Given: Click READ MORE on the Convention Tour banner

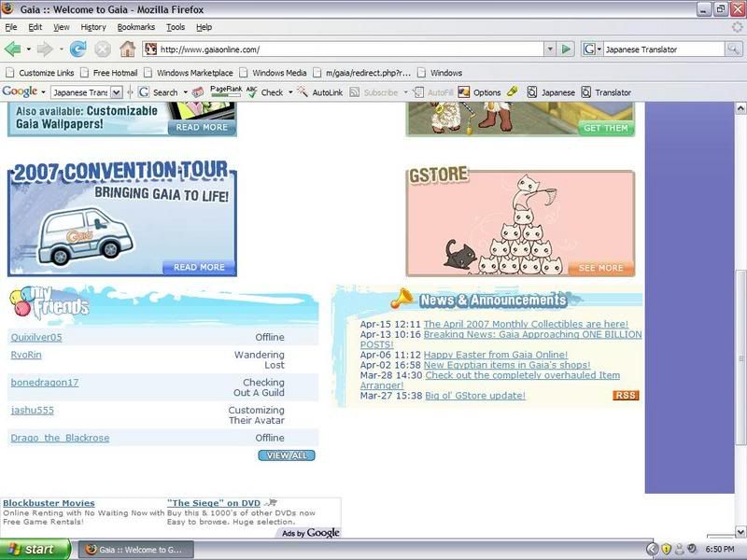Looking at the screenshot, I should coord(199,267).
